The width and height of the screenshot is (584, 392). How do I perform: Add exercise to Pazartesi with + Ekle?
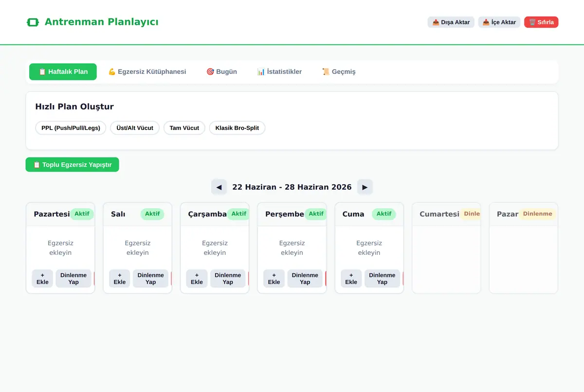pyautogui.click(x=42, y=279)
